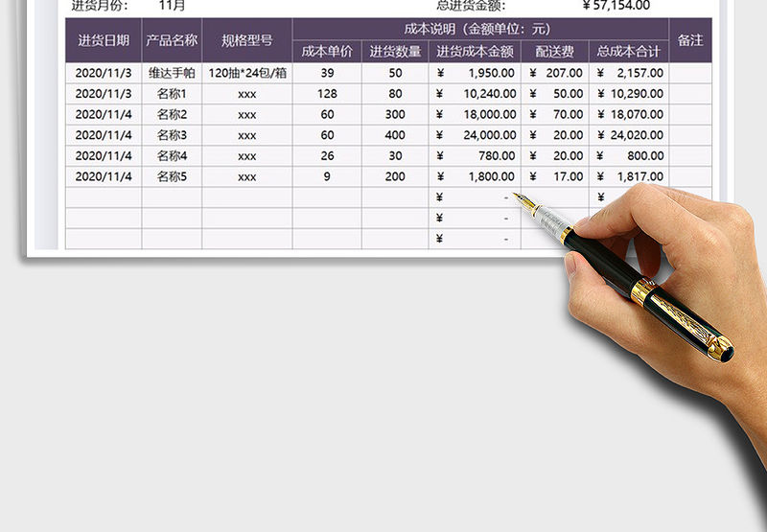The height and width of the screenshot is (532, 767).
Task: Click the 120抽*24包/箱 specification cell
Action: click(x=246, y=73)
